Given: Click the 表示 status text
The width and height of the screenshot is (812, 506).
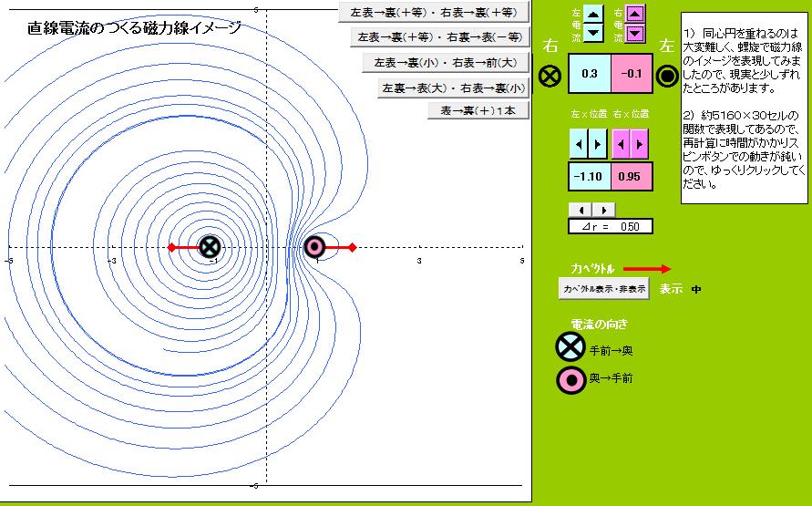Looking at the screenshot, I should [671, 289].
